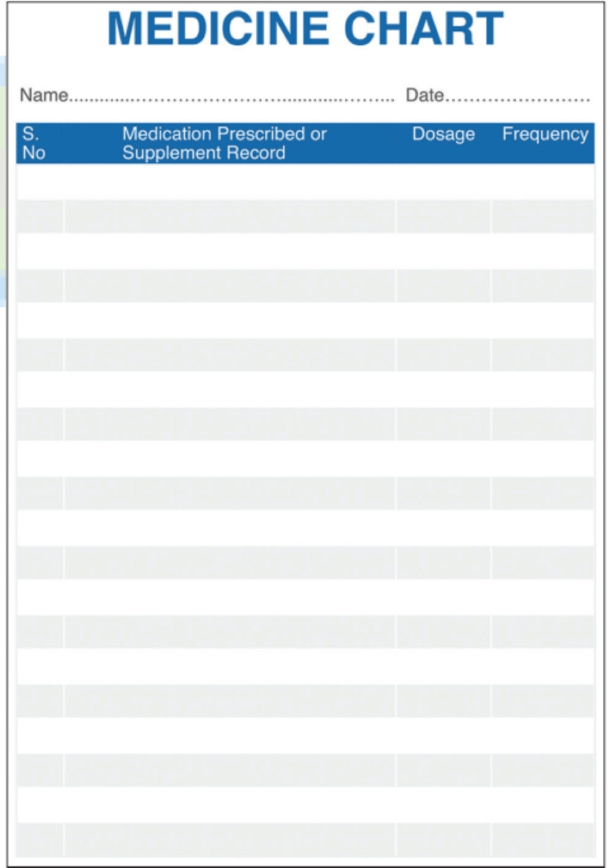Screen dimensions: 614x868
Task: Select last row's medication cell
Action: click(230, 840)
